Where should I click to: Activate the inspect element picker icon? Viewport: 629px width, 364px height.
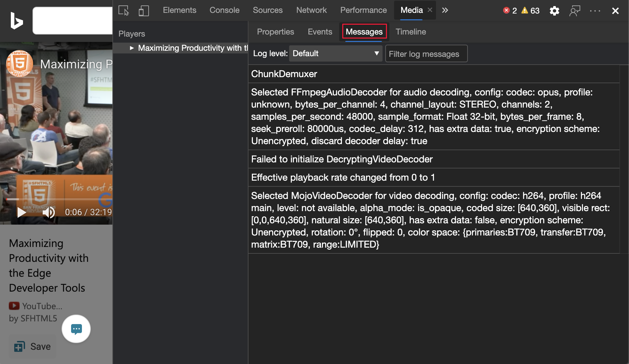click(124, 10)
